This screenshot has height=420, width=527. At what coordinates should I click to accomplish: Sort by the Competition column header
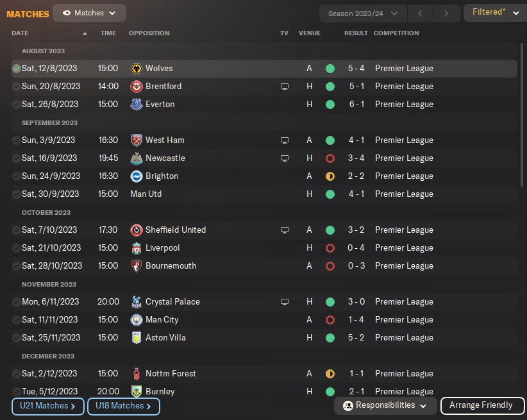396,33
